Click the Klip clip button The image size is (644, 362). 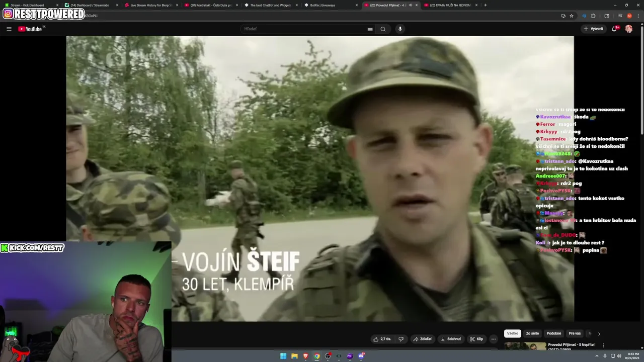pos(476,339)
